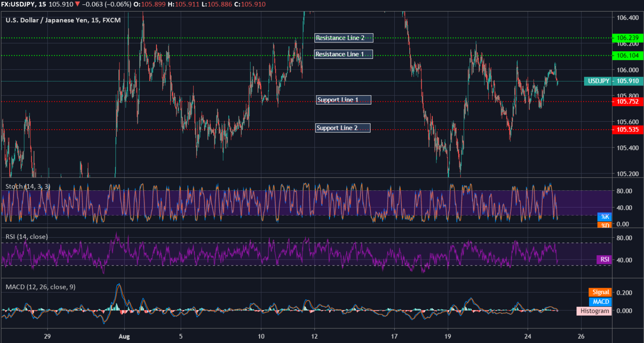The image size is (644, 343).
Task: Click the 19 date label on time axis
Action: (x=448, y=336)
